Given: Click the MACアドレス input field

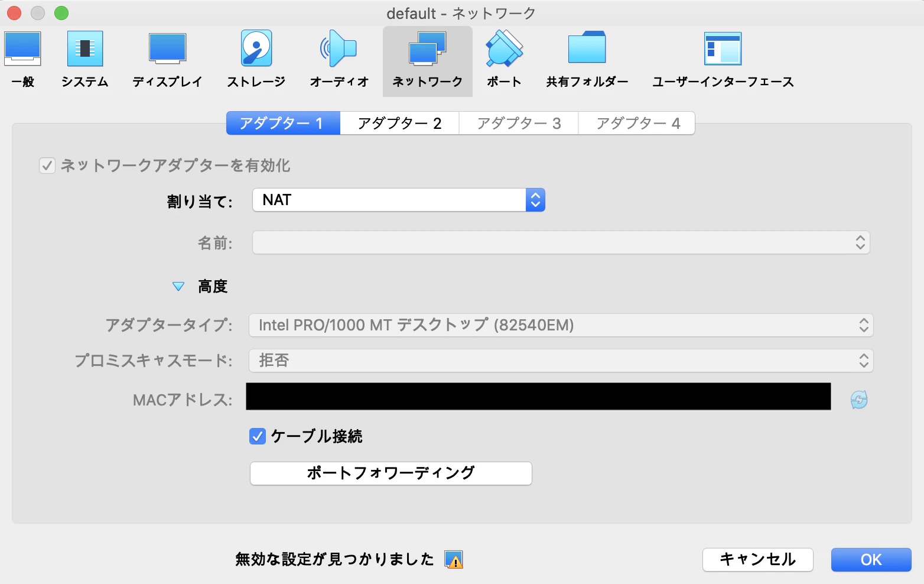Looking at the screenshot, I should point(539,396).
